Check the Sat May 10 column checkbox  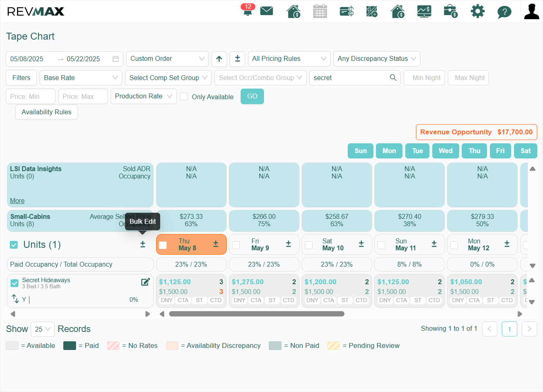click(309, 245)
